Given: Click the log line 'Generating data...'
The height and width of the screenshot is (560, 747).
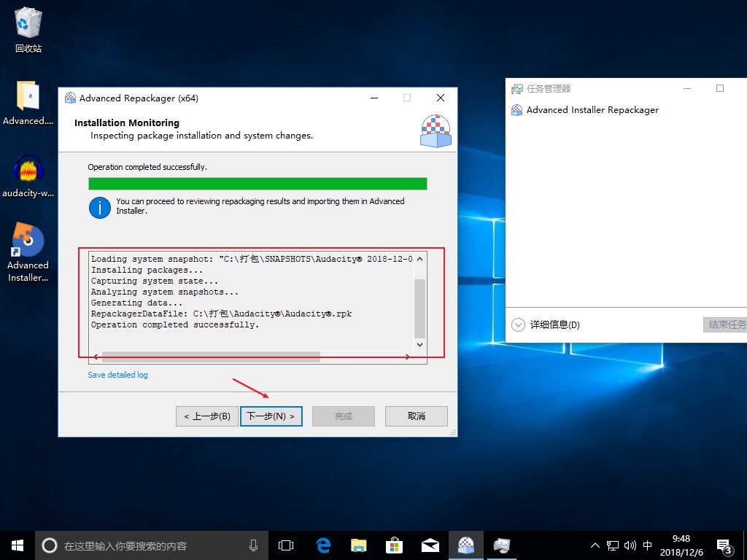Looking at the screenshot, I should [136, 303].
